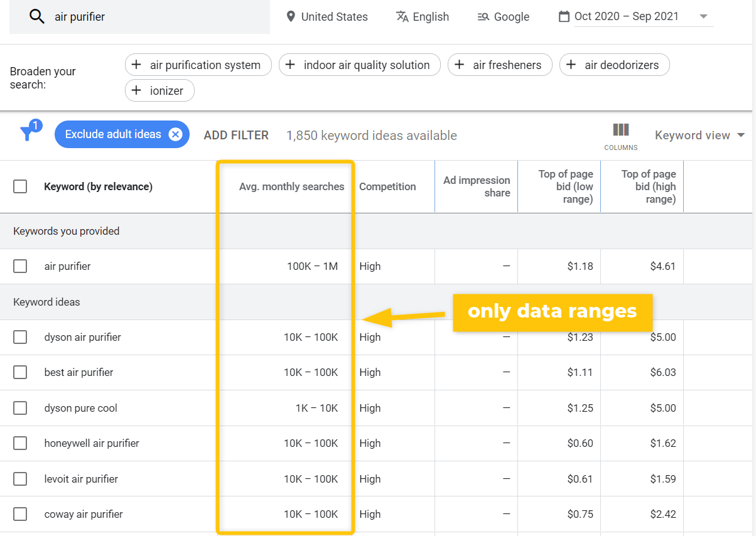756x536 pixels.
Task: Click ADD FILTER
Action: click(236, 135)
